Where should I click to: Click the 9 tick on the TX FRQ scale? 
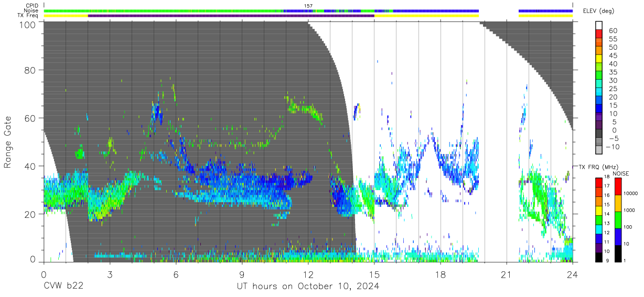pyautogui.click(x=607, y=260)
